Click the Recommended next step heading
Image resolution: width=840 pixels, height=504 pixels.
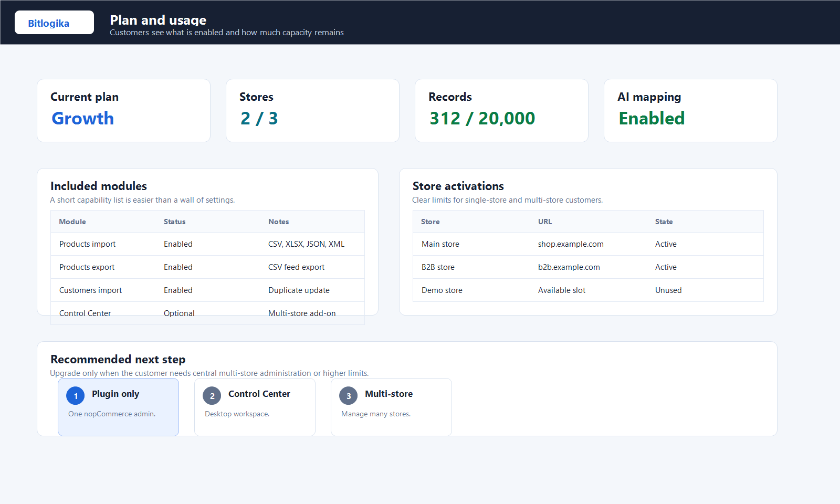pyautogui.click(x=118, y=359)
